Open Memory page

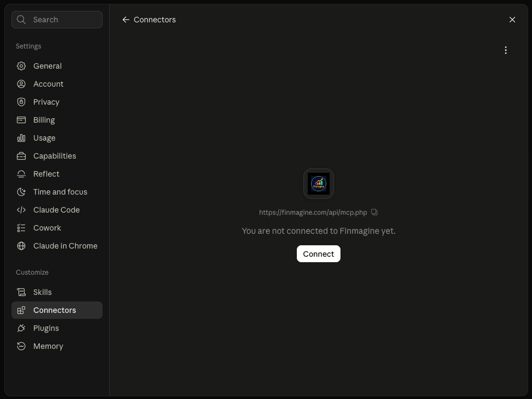pyautogui.click(x=57, y=346)
